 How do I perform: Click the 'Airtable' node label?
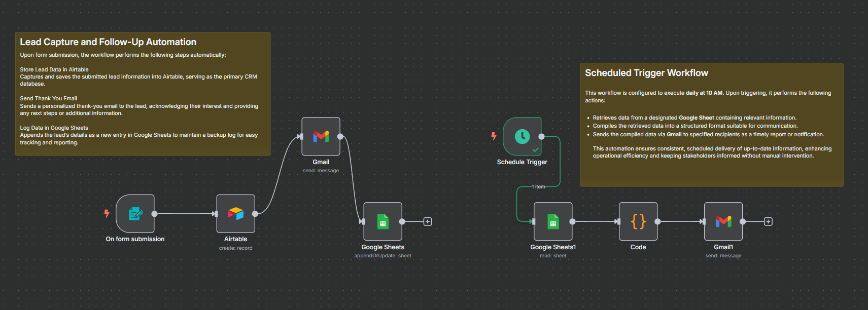click(236, 239)
